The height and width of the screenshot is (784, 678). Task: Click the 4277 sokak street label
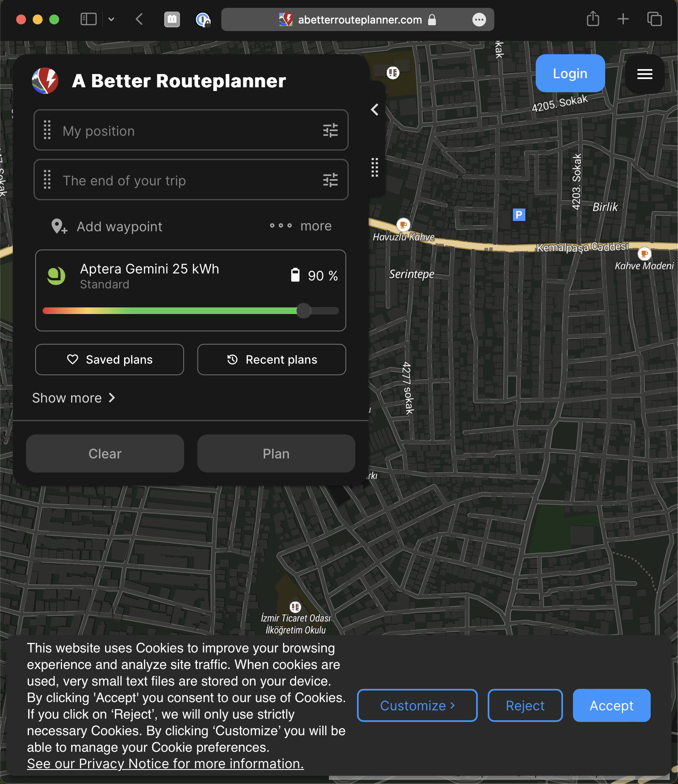tap(408, 388)
